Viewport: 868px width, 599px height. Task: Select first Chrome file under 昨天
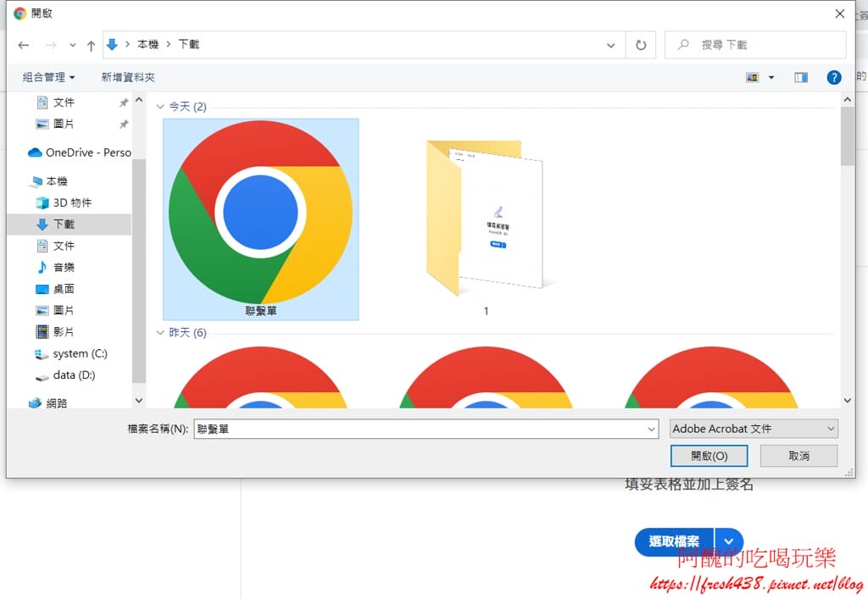[261, 378]
